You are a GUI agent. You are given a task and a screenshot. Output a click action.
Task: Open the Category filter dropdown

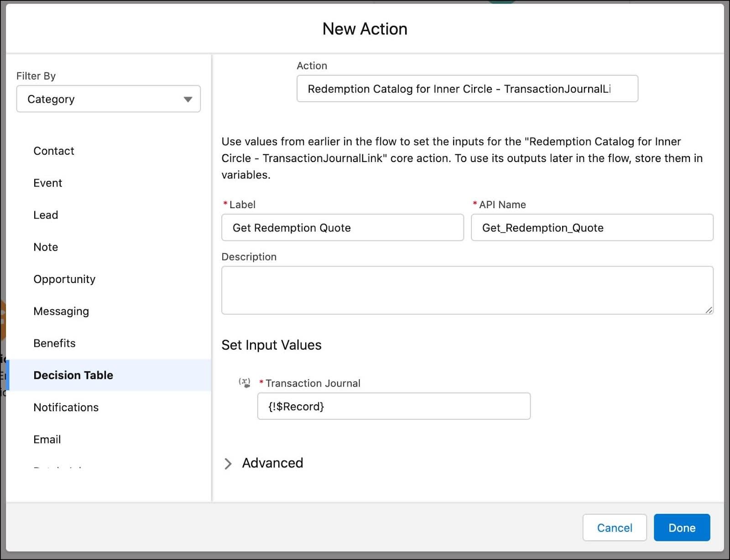(108, 99)
